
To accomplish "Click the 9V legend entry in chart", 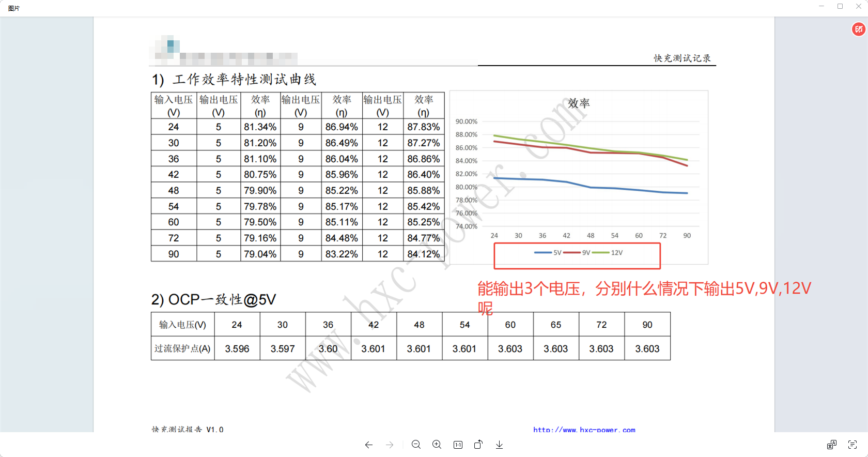I will (577, 253).
